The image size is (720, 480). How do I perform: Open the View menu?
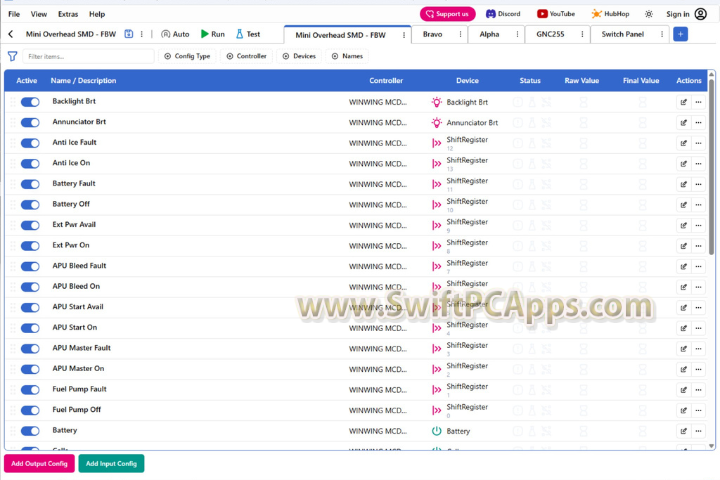[39, 14]
